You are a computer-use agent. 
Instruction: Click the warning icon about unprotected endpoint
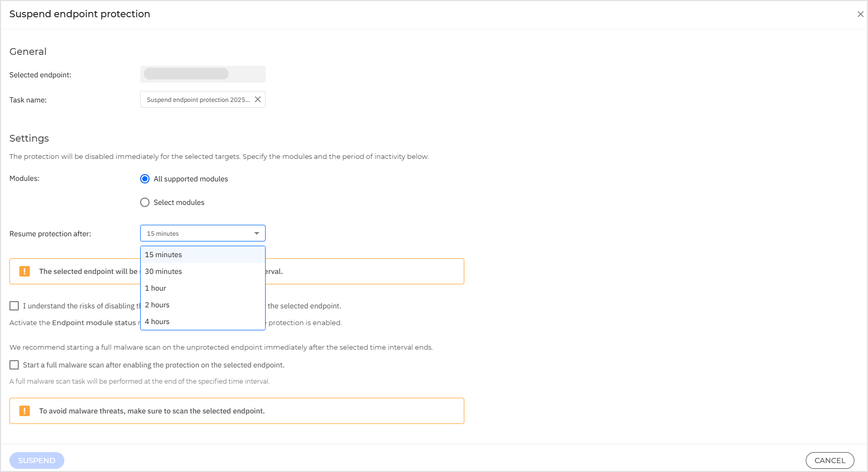coord(24,271)
